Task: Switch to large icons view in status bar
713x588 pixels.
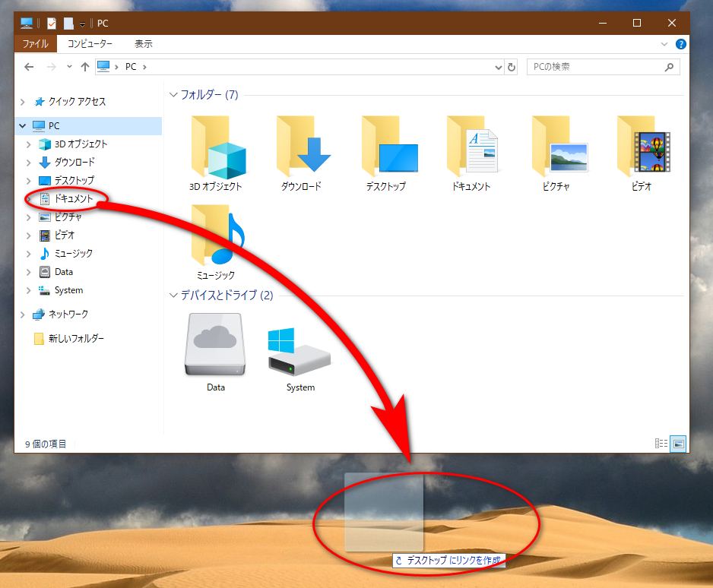Action: 679,444
